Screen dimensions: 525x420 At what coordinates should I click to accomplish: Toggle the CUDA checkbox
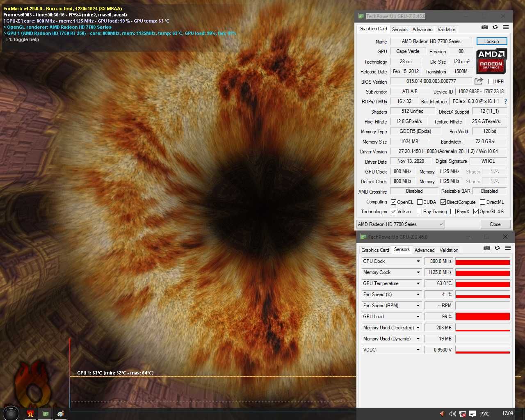(x=420, y=202)
